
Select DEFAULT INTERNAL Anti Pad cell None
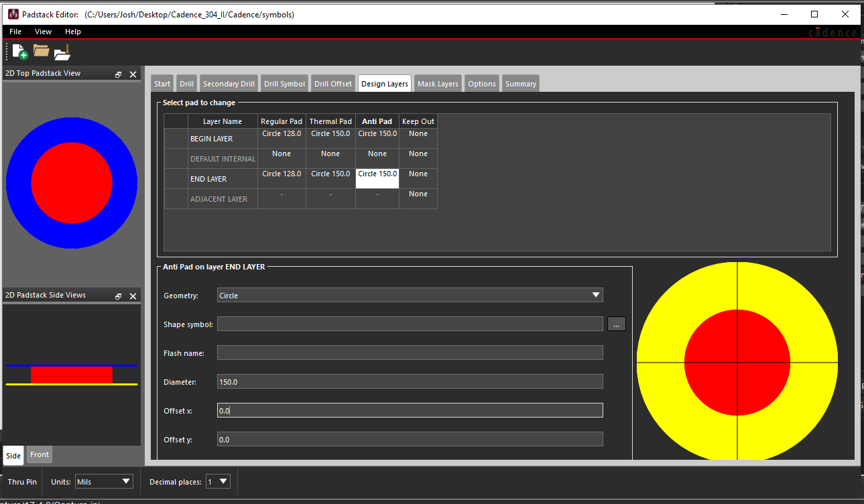pyautogui.click(x=377, y=159)
